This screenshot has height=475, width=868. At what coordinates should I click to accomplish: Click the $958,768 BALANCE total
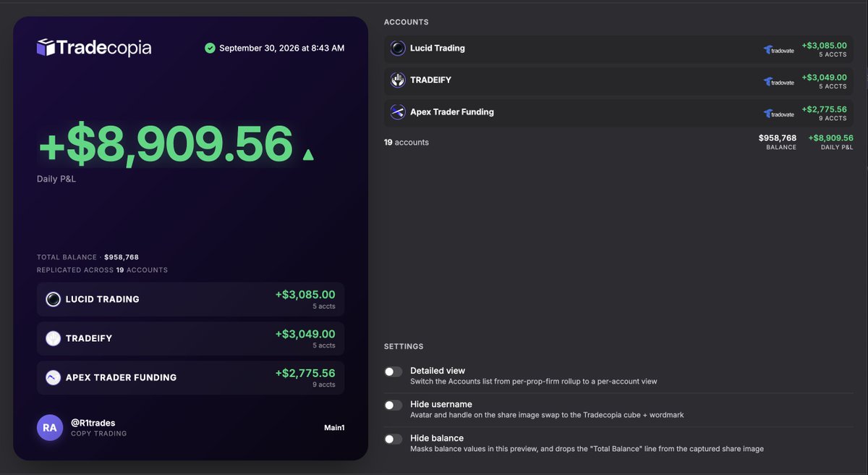tap(778, 142)
